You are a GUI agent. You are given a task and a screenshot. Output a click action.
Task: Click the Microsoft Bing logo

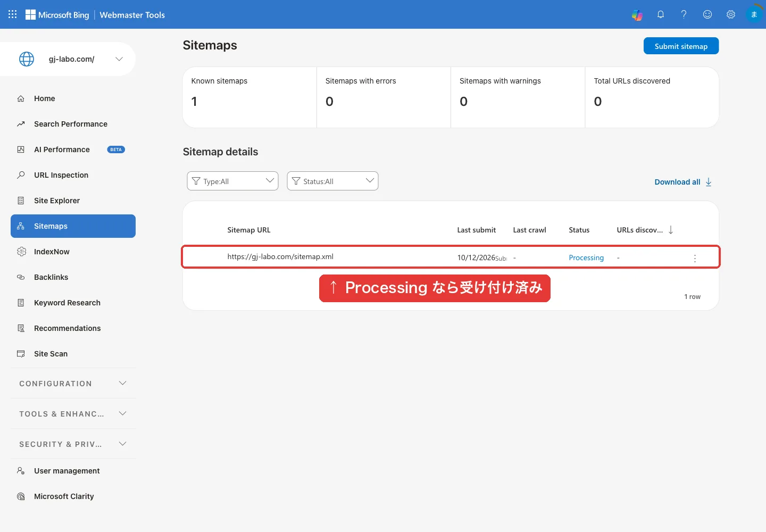click(x=57, y=15)
